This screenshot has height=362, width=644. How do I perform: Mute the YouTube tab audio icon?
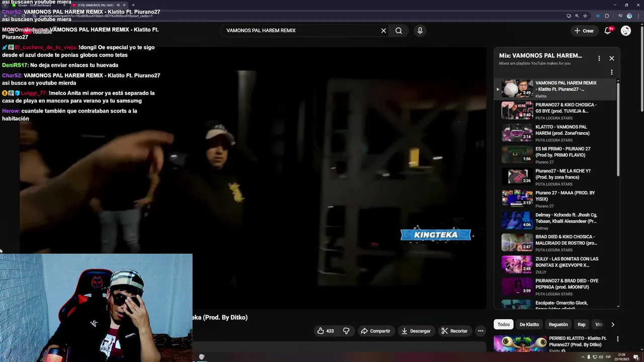tap(118, 5)
